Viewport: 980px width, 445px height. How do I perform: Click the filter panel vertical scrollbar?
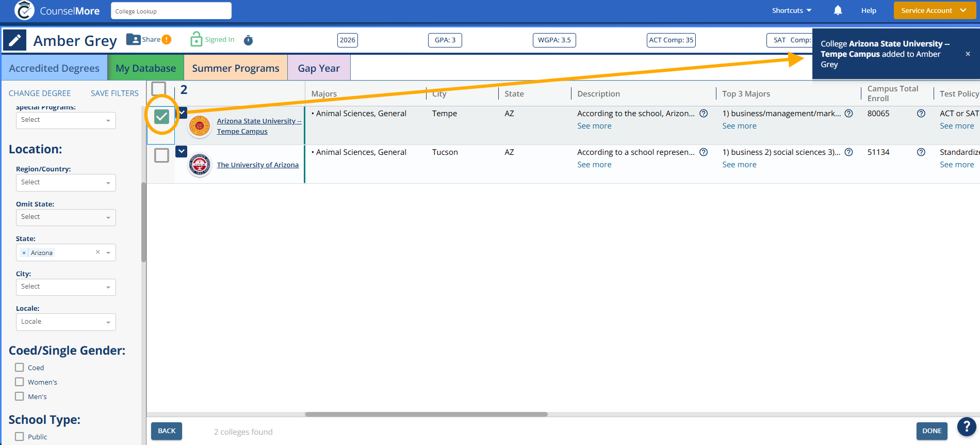pyautogui.click(x=143, y=222)
